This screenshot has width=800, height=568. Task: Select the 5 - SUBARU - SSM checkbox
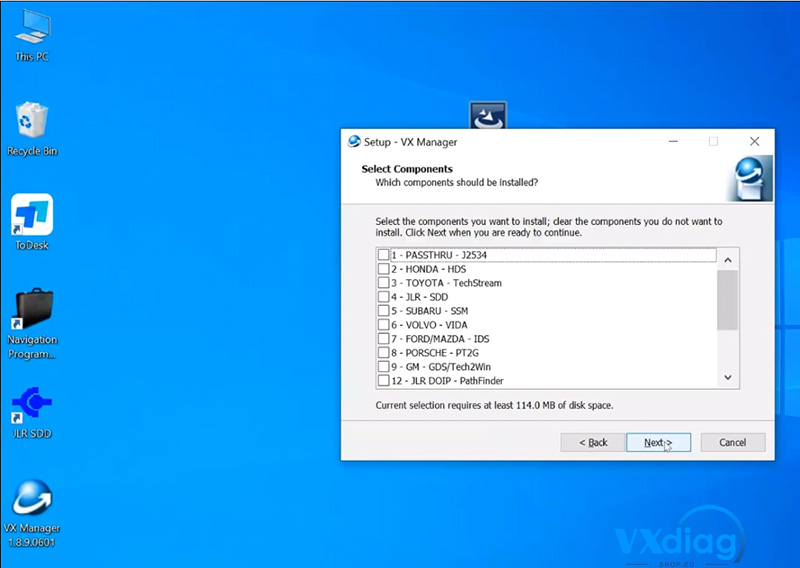(x=383, y=310)
